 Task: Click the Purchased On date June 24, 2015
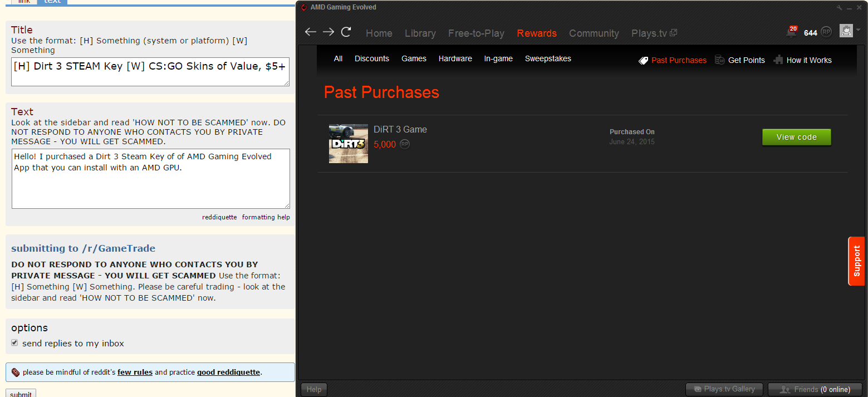point(632,141)
